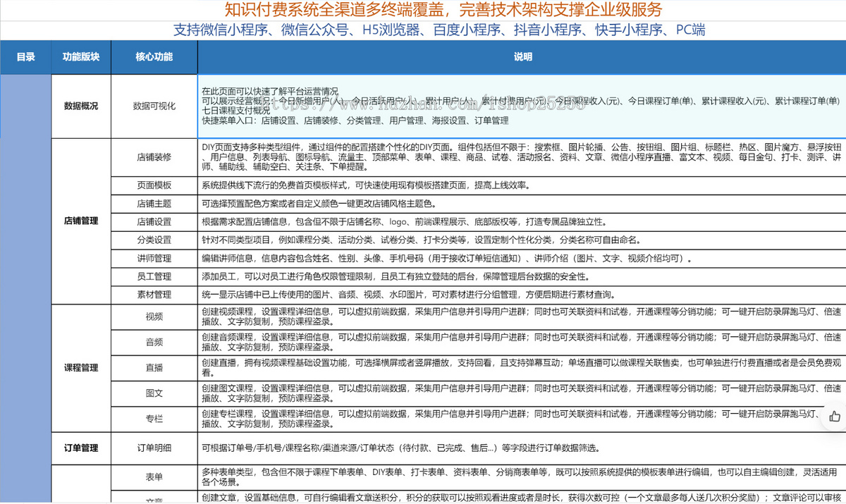Click the 说明 column header
Image resolution: width=846 pixels, height=504 pixels.
(x=522, y=56)
